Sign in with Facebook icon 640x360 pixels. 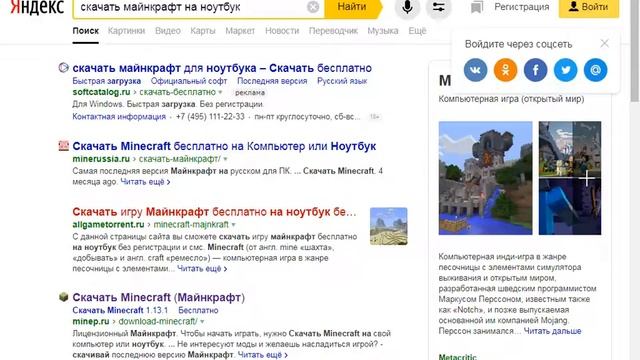tap(536, 70)
